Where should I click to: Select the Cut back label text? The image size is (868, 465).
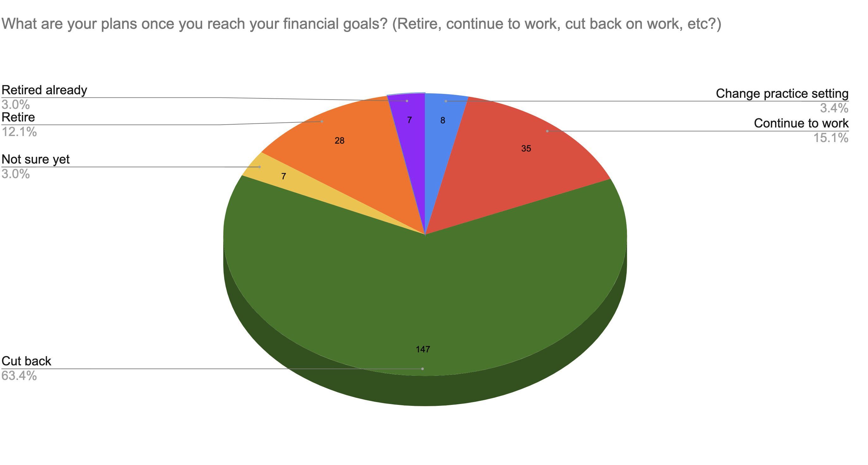(26, 361)
